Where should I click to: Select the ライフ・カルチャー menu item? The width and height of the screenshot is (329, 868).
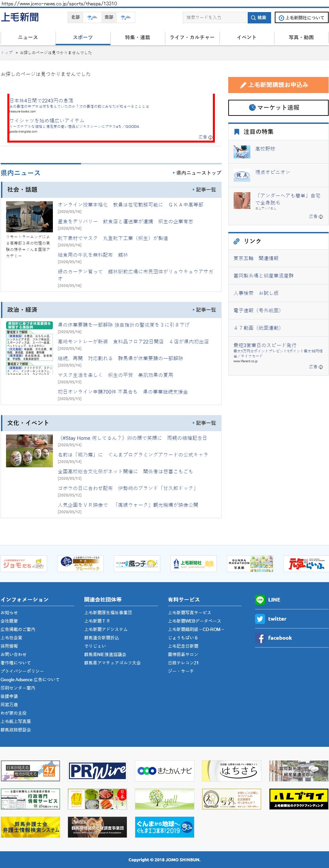192,37
